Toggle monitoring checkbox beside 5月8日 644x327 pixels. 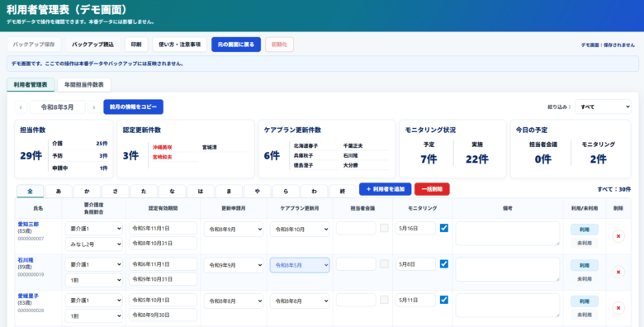tap(444, 263)
